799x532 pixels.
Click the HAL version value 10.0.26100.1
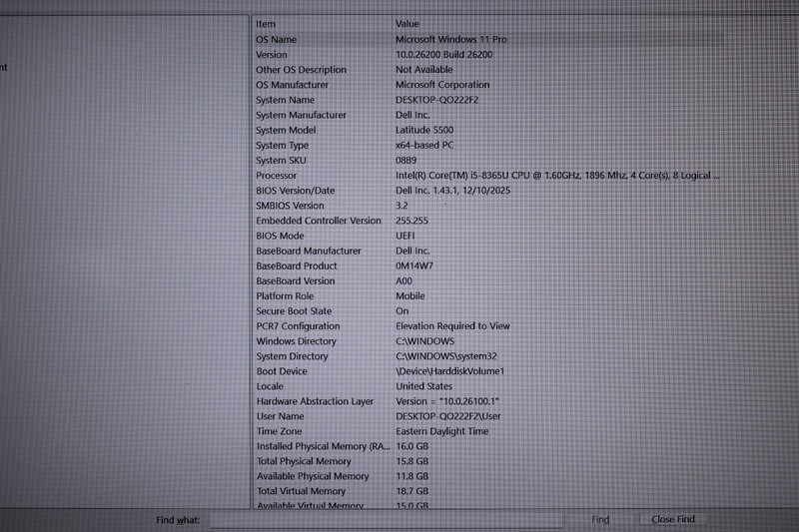[x=447, y=401]
